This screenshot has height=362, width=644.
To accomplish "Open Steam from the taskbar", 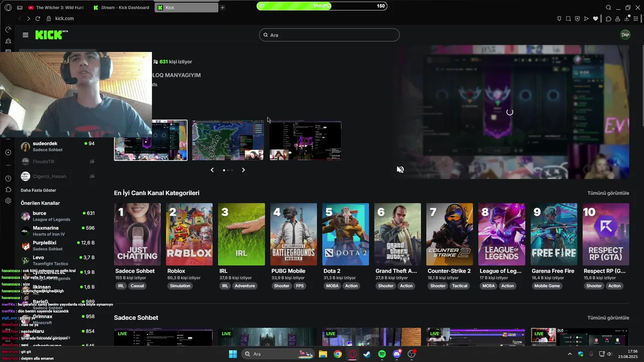I will [367, 354].
